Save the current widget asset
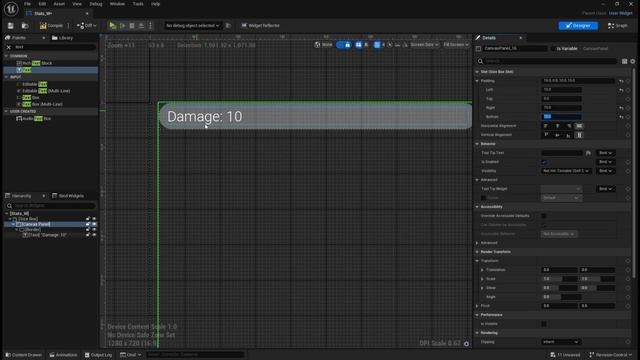Screen dimensions: 640x360 coord(11,26)
